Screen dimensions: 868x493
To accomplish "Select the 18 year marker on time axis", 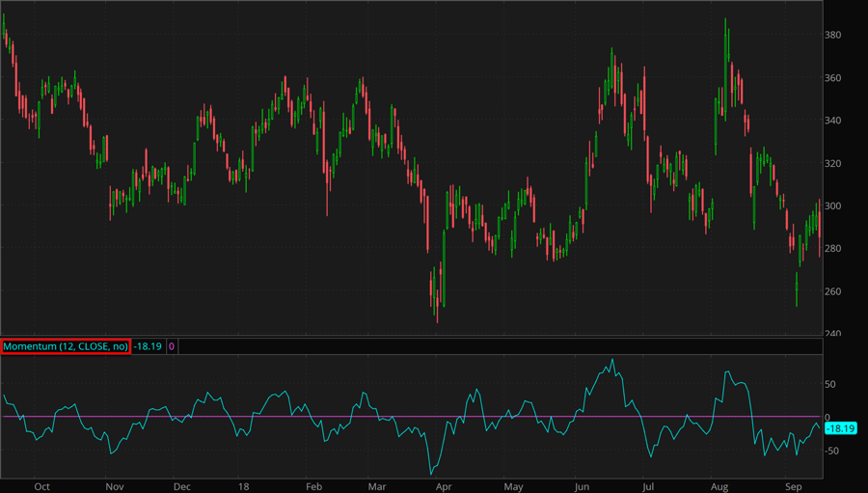I will (246, 487).
